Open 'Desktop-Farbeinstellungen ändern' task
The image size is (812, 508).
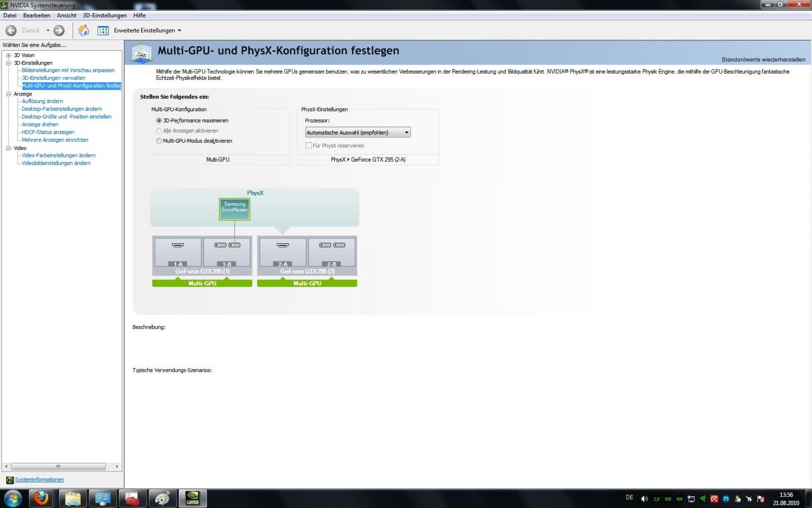tap(62, 109)
